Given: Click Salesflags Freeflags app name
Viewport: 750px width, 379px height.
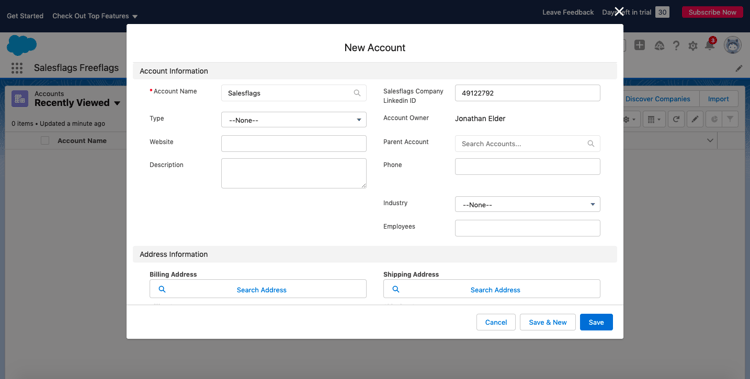Looking at the screenshot, I should 76,68.
